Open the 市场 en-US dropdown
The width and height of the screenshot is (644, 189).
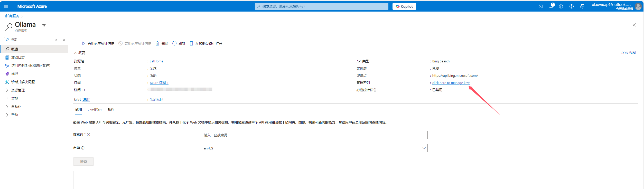click(314, 148)
